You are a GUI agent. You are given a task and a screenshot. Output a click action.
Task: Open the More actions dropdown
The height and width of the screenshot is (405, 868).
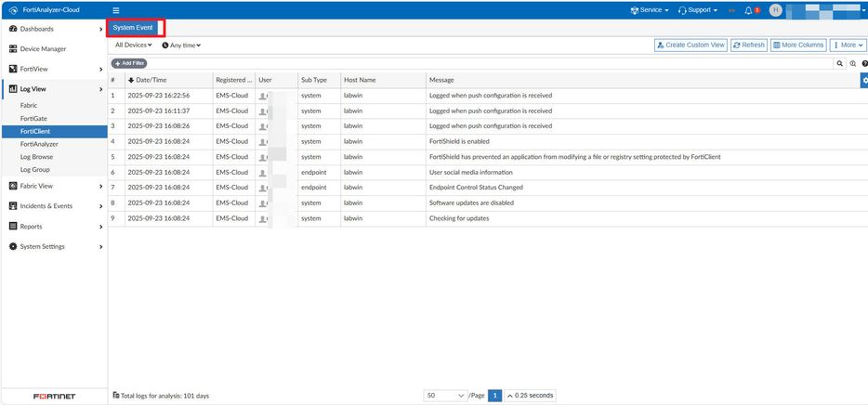[848, 45]
